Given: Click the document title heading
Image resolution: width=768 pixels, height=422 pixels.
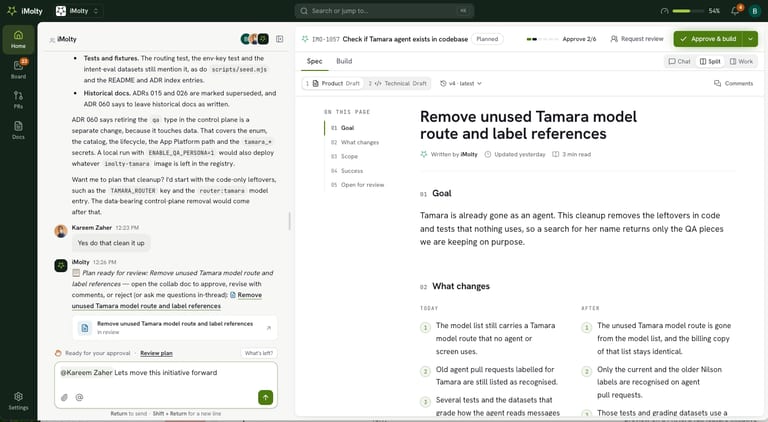Looking at the screenshot, I should click(x=528, y=125).
